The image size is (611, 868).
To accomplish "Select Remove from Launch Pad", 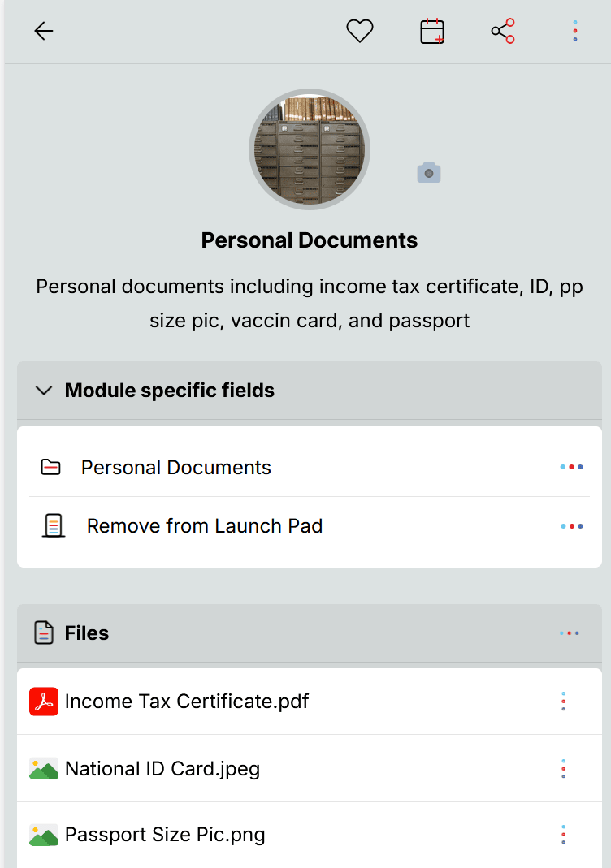I will [205, 525].
